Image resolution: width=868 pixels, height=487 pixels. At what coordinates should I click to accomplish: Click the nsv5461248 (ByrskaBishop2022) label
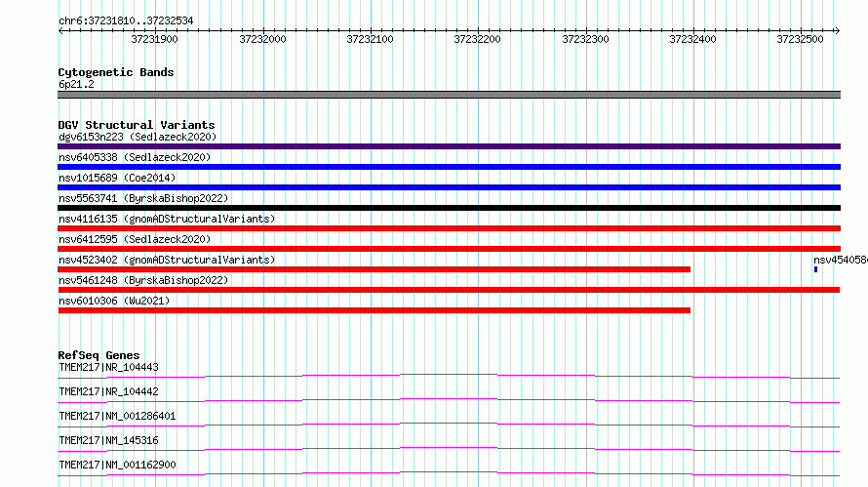tap(143, 280)
